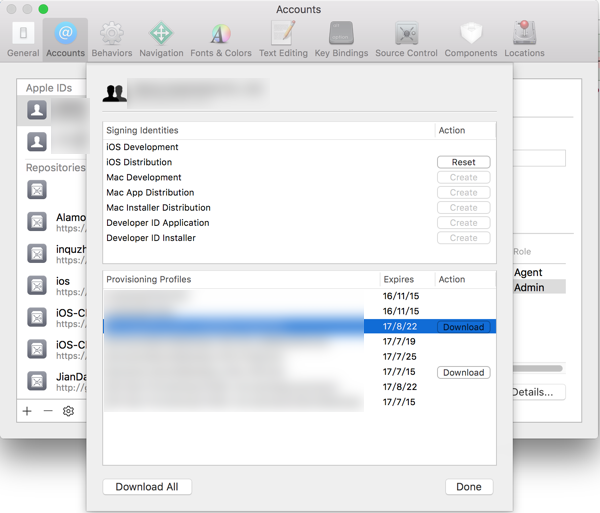600x513 pixels.
Task: Select the iOS Distribution signing identity row
Action: pyautogui.click(x=299, y=162)
